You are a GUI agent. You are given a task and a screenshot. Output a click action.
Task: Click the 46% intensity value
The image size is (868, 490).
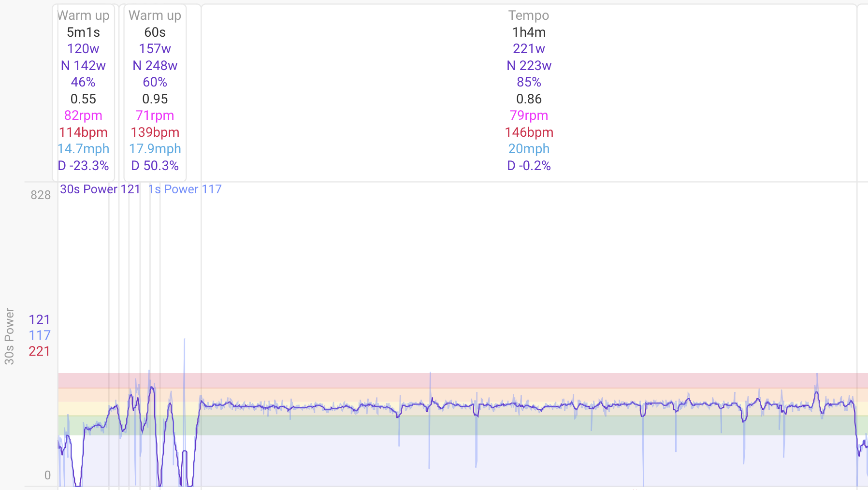point(83,82)
